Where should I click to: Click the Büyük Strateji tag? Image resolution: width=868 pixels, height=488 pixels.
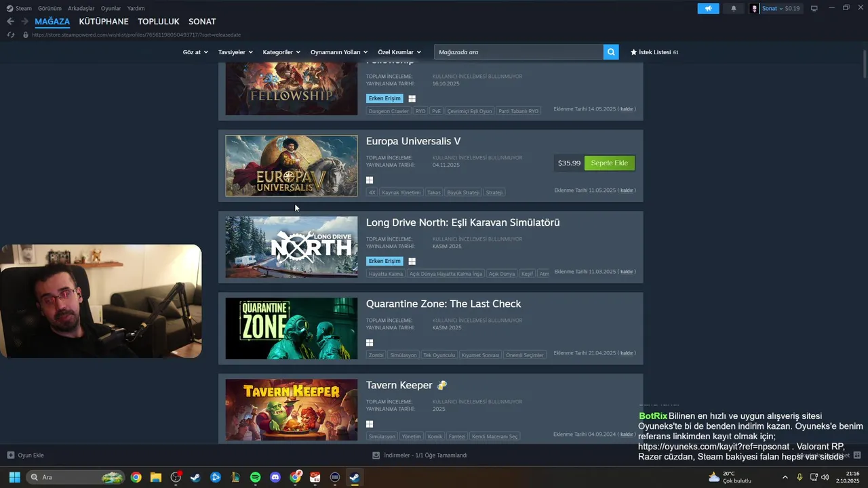(x=463, y=192)
